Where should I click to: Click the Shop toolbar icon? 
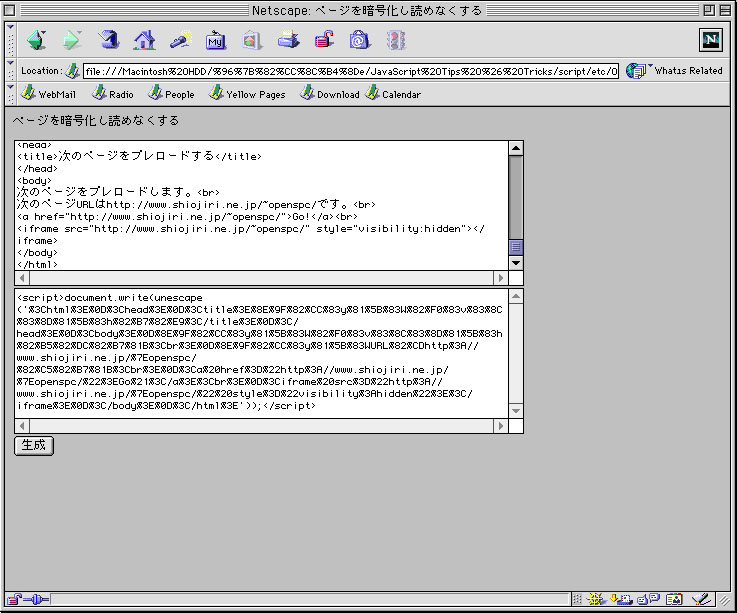click(x=360, y=40)
